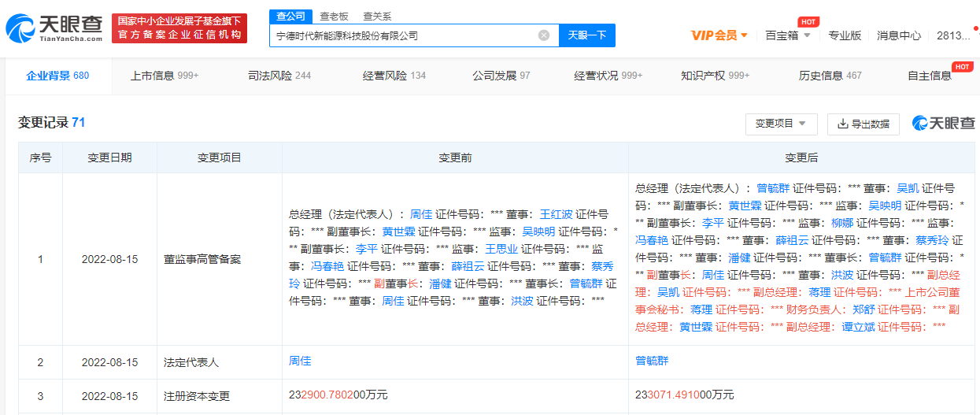Select the 企业背景 680 tab
Image resolution: width=980 pixels, height=415 pixels.
tap(57, 76)
